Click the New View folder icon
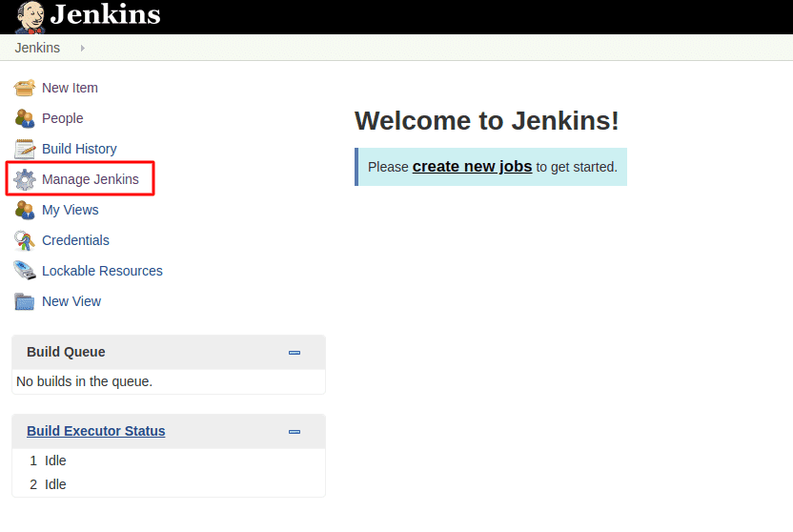 (x=25, y=301)
